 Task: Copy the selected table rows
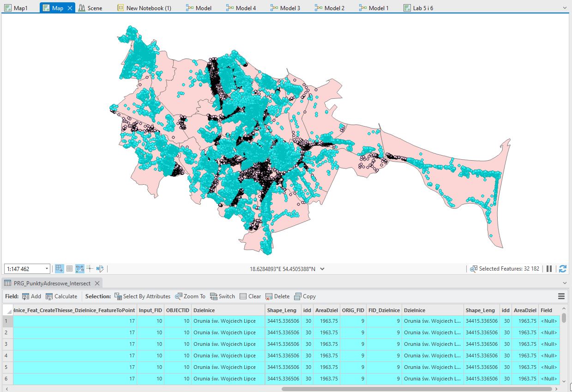(305, 296)
